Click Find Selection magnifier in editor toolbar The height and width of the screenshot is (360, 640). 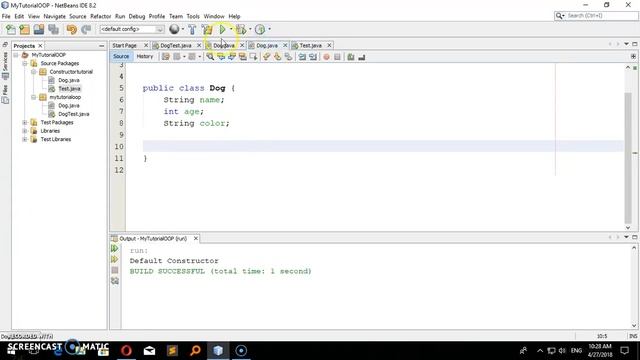click(210, 57)
